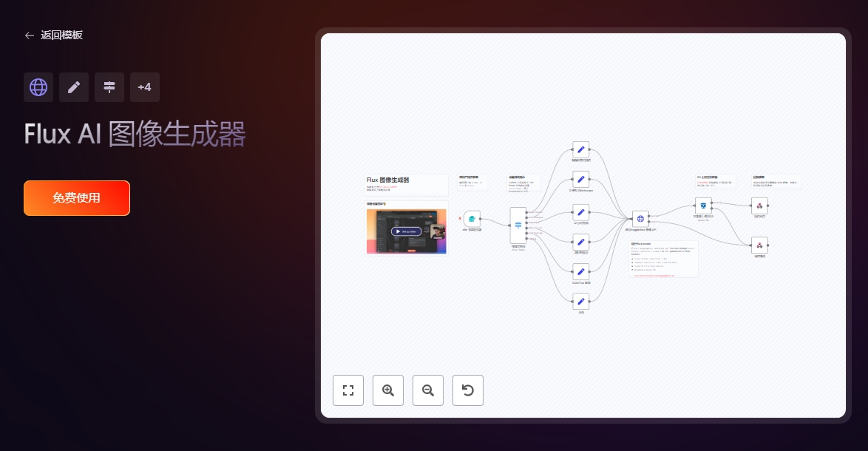This screenshot has height=451, width=868.
Task: Open the Switch routing node in the middle
Action: click(518, 225)
